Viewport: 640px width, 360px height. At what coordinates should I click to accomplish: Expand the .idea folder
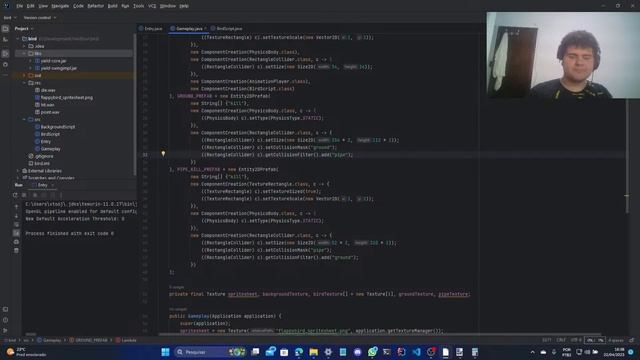(x=24, y=46)
